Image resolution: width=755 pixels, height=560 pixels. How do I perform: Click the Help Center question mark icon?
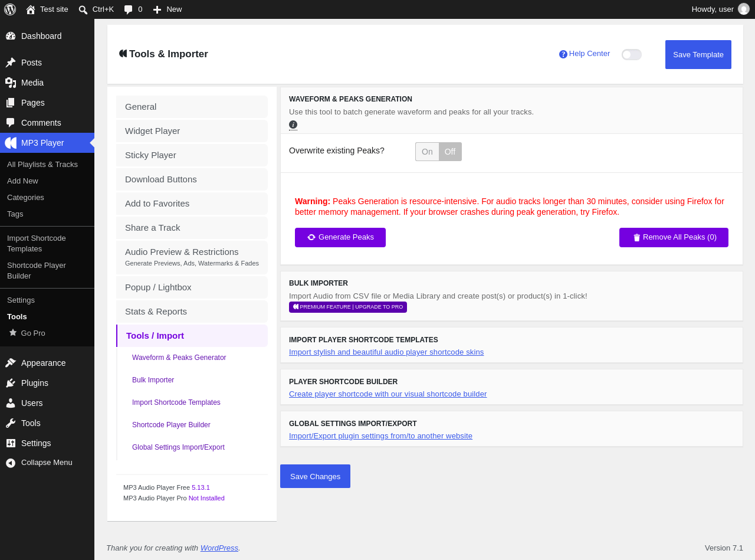tap(563, 54)
